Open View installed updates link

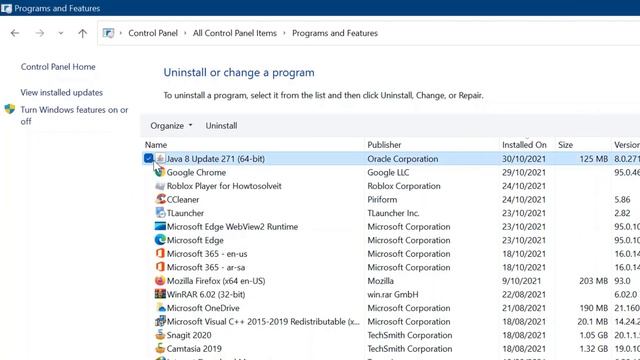[62, 93]
